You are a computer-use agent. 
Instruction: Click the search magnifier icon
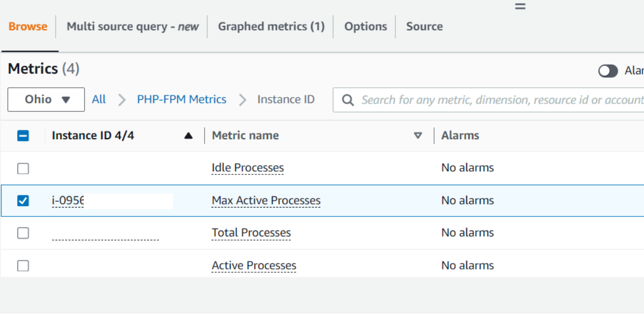[347, 100]
